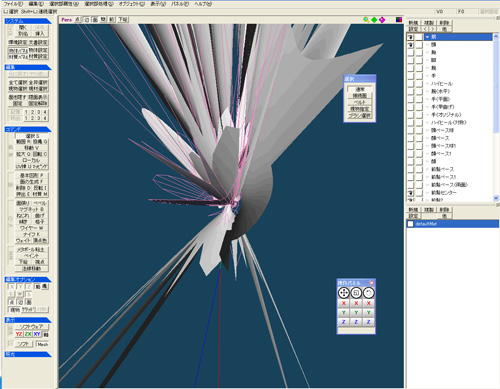Open the ヘルプ menu

point(203,4)
